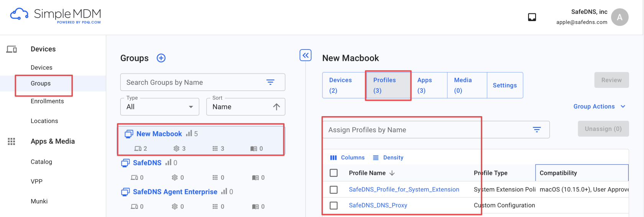Click the Unassign (0) button
Image resolution: width=644 pixels, height=217 pixels.
603,129
